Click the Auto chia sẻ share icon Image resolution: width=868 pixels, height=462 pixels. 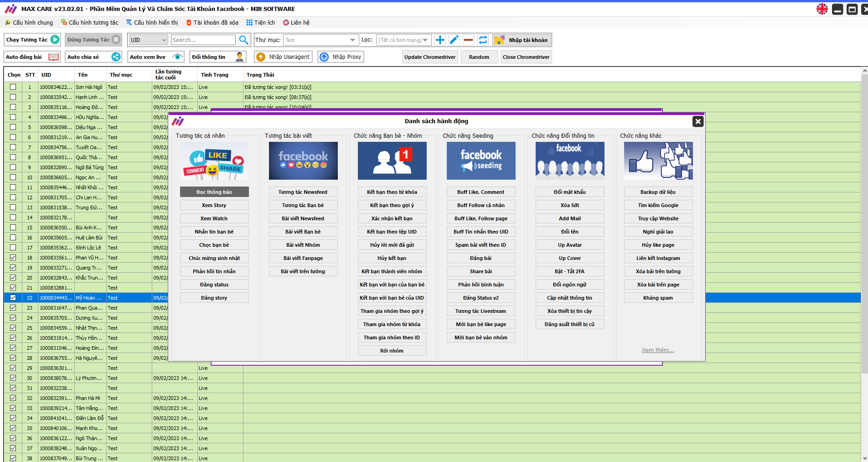tap(116, 57)
